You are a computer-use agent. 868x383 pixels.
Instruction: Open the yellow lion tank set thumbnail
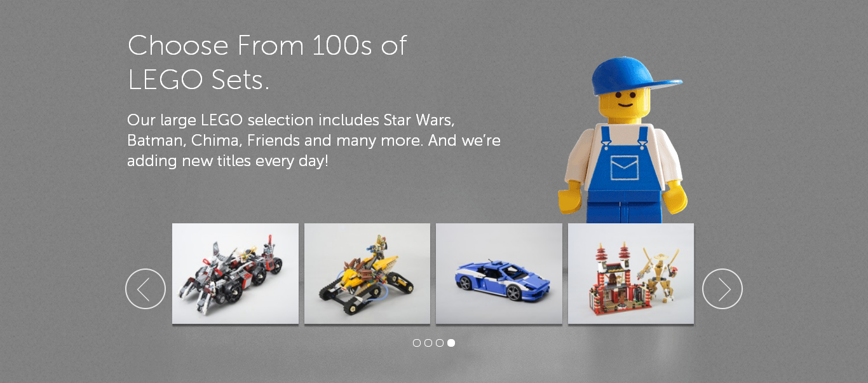coord(367,274)
